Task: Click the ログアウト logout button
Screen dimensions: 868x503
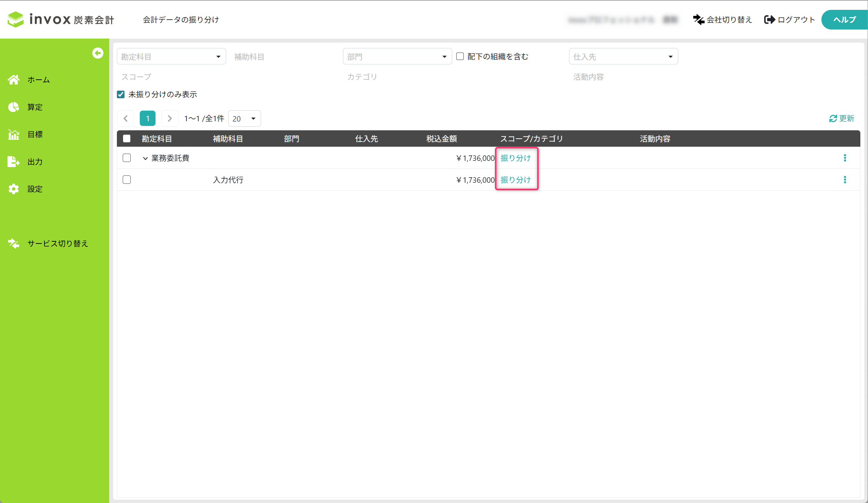Action: (x=789, y=20)
